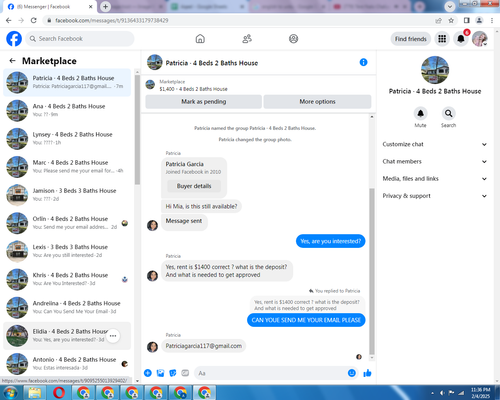The width and height of the screenshot is (500, 400).
Task: Open the account profile picture menu
Action: click(x=480, y=39)
